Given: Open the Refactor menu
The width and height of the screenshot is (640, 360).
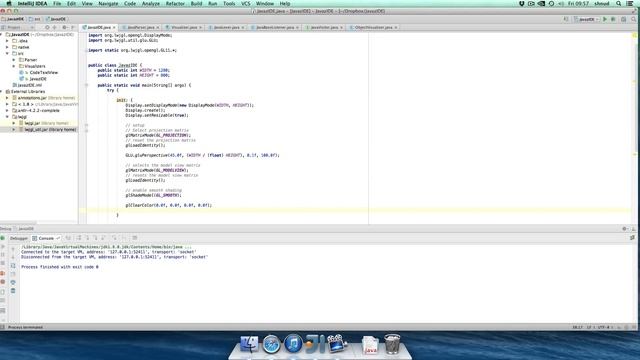Looking at the screenshot, I should click(175, 4).
